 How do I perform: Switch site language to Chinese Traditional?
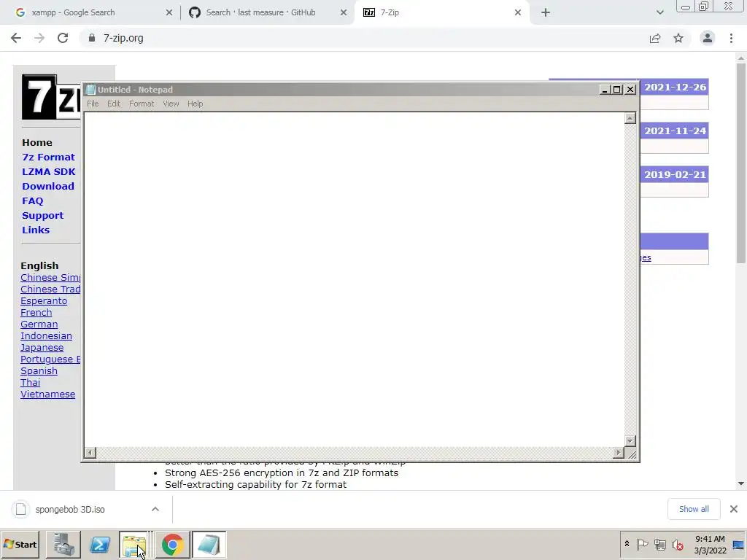pos(50,289)
